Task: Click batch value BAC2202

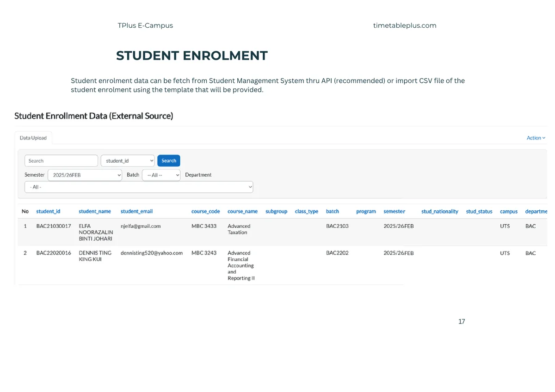Action: click(x=337, y=253)
